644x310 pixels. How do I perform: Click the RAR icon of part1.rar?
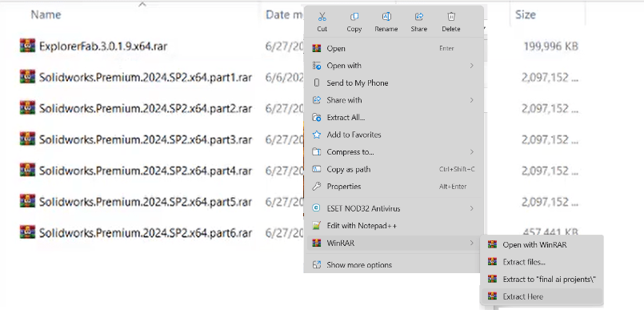[27, 76]
